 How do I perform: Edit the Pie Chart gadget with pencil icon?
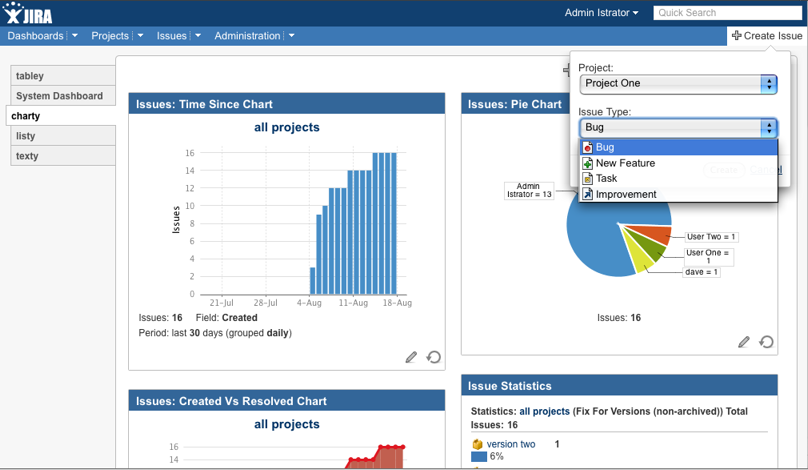[744, 342]
